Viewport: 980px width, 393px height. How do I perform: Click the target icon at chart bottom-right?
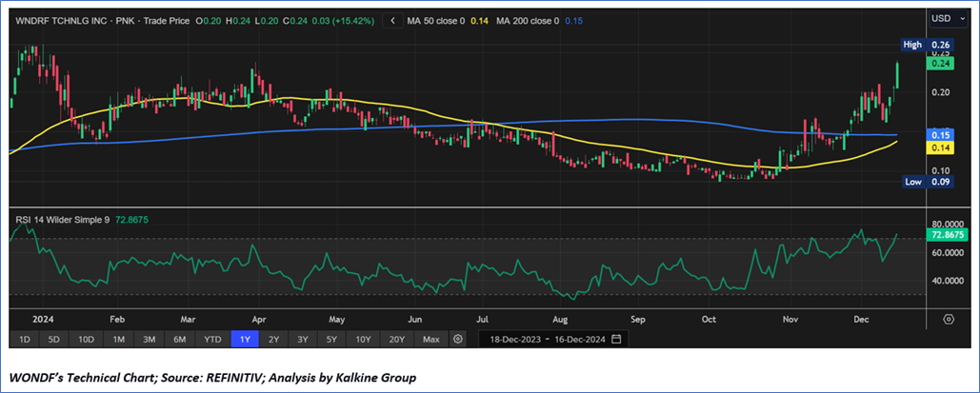(x=949, y=319)
